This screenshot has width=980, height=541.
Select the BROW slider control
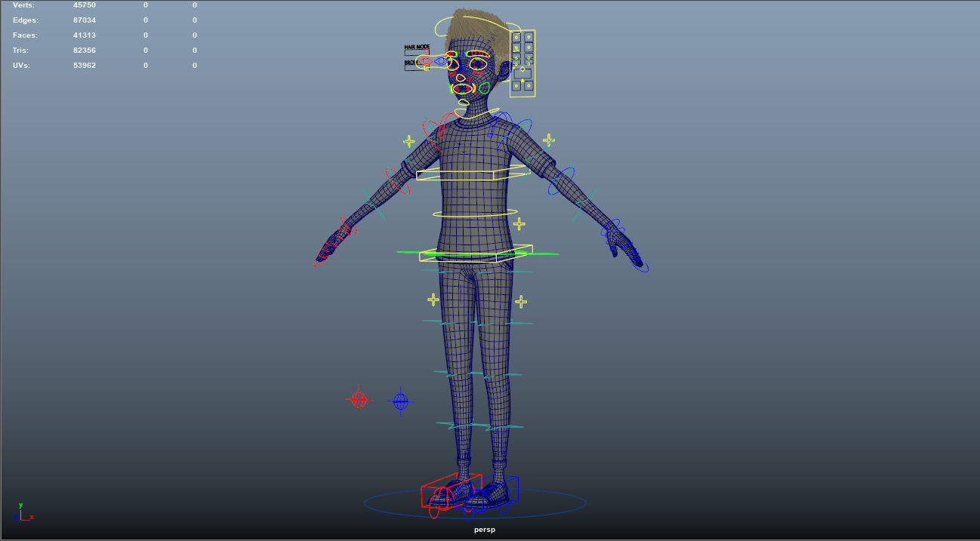[x=417, y=67]
